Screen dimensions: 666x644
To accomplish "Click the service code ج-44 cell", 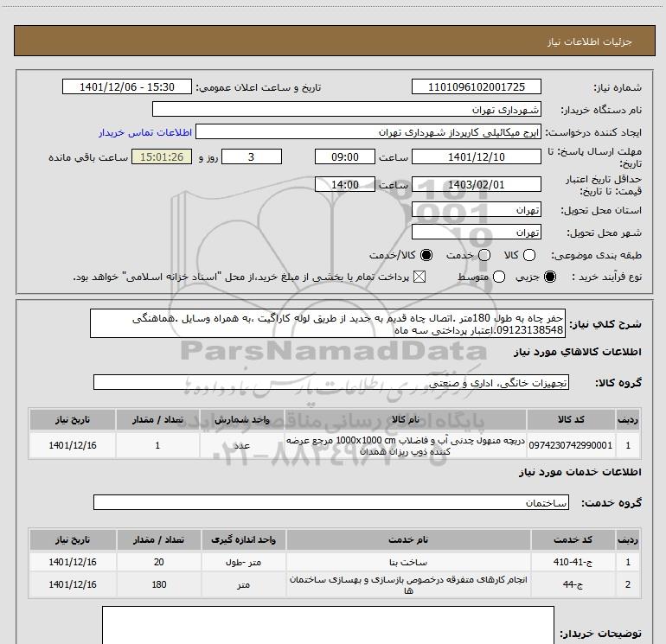I will point(573,584).
